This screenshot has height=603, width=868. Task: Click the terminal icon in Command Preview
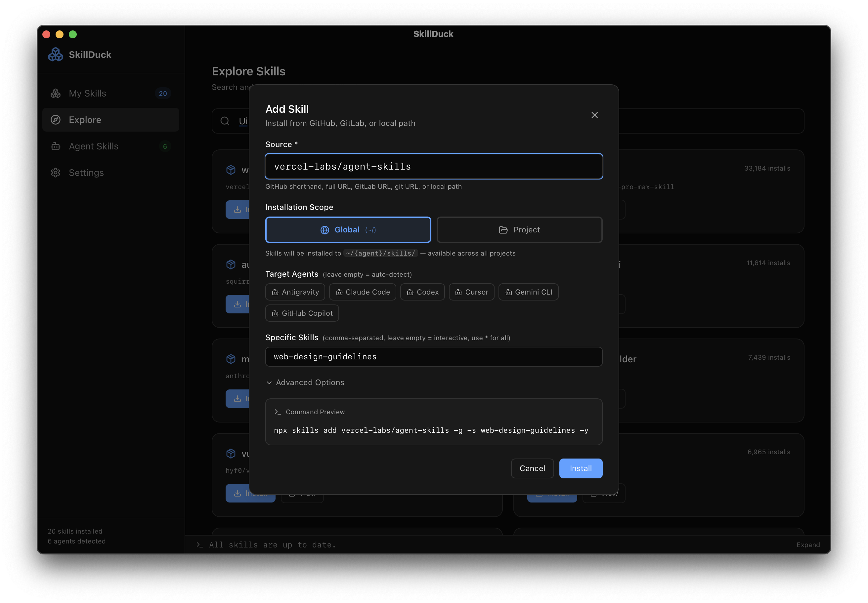[x=278, y=412]
